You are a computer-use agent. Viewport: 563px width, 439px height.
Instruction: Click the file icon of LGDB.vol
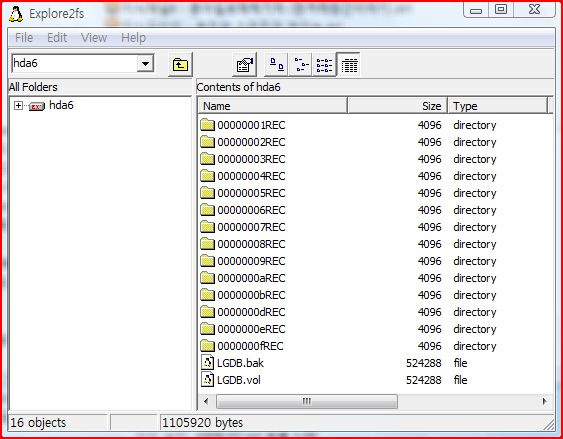tap(208, 380)
